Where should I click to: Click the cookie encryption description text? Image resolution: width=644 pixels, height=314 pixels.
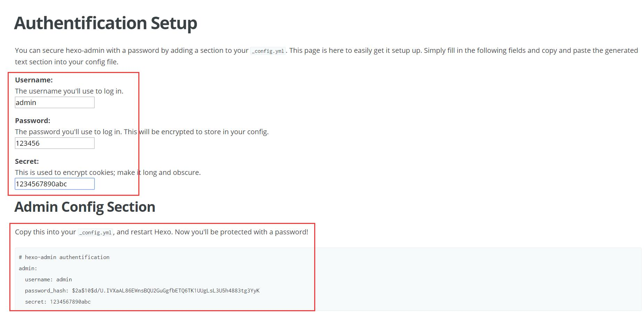(x=108, y=172)
